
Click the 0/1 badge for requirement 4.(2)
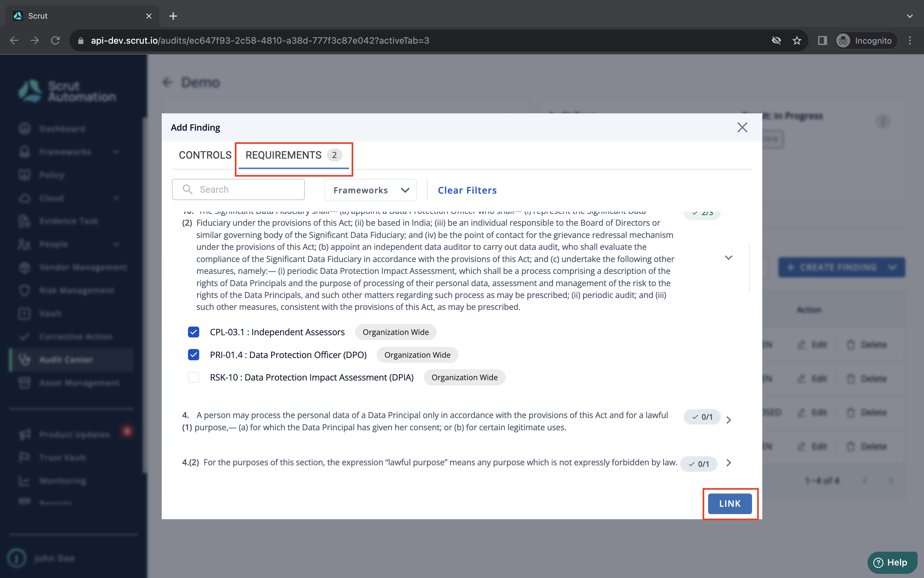click(x=698, y=464)
